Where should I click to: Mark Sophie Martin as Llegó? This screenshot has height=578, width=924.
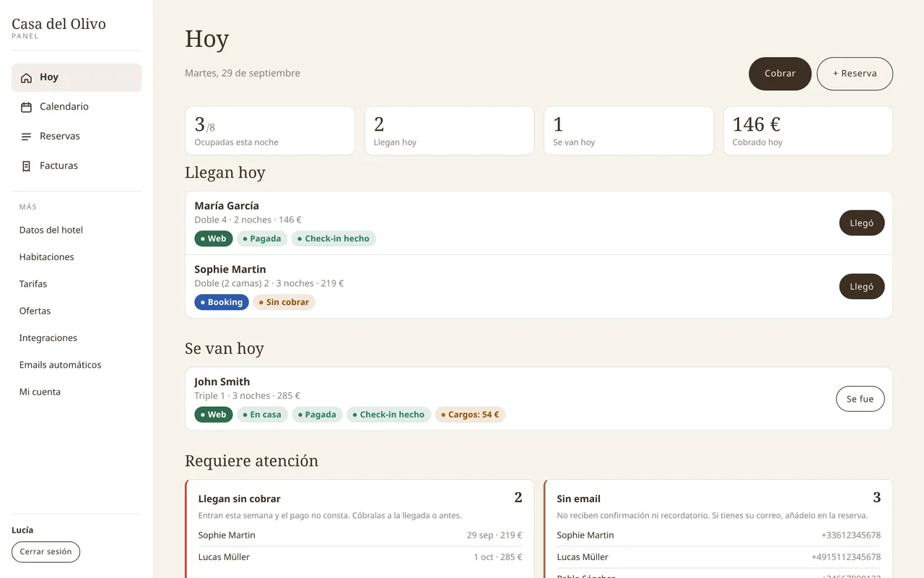click(861, 287)
